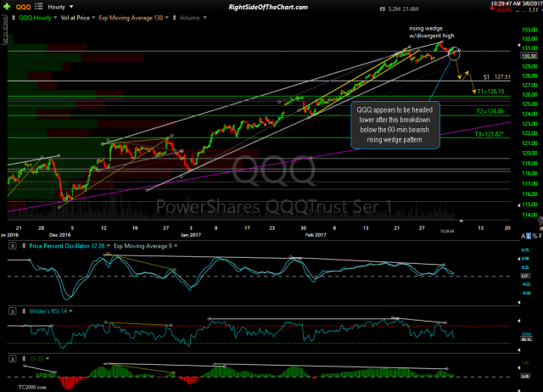Click the 114.00 price scale label
Image resolution: width=543 pixels, height=392 pixels.
pyautogui.click(x=529, y=215)
